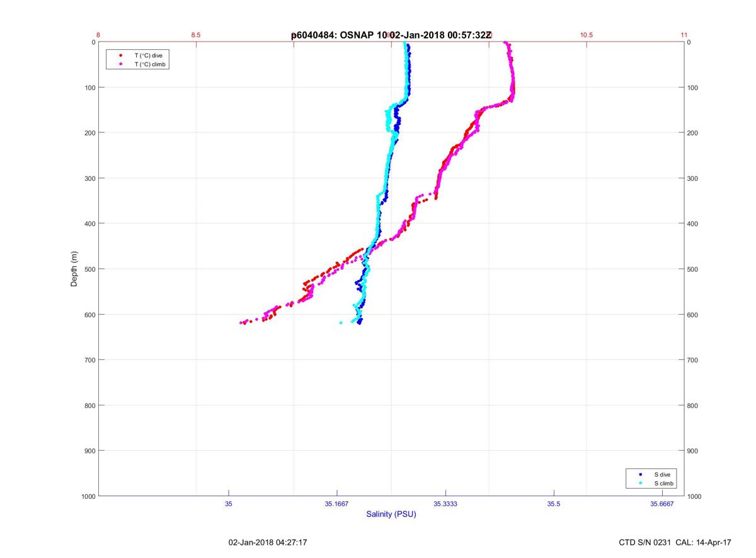This screenshot has width=756, height=558.
Task: Click '500' on the right depth axis
Action: (x=693, y=269)
